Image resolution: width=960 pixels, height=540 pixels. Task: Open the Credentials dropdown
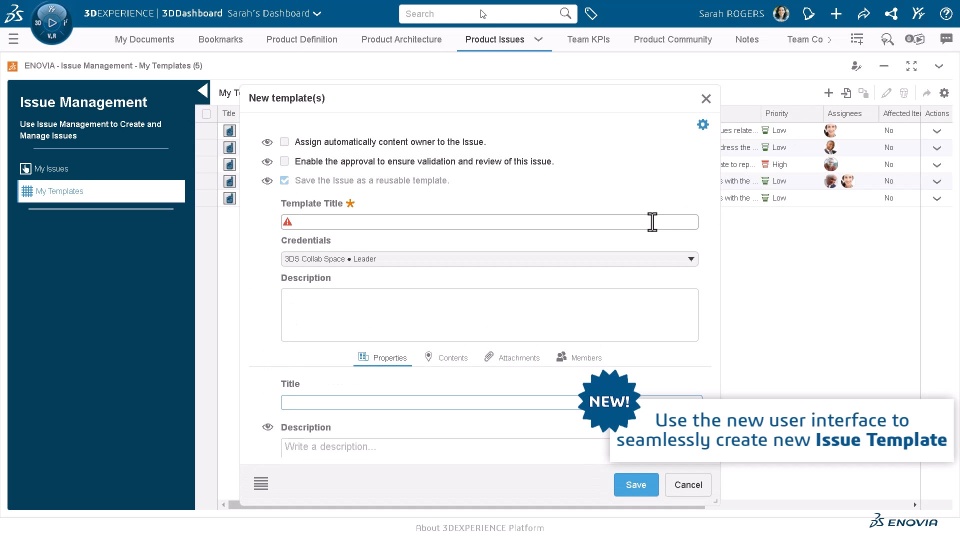[x=489, y=259]
